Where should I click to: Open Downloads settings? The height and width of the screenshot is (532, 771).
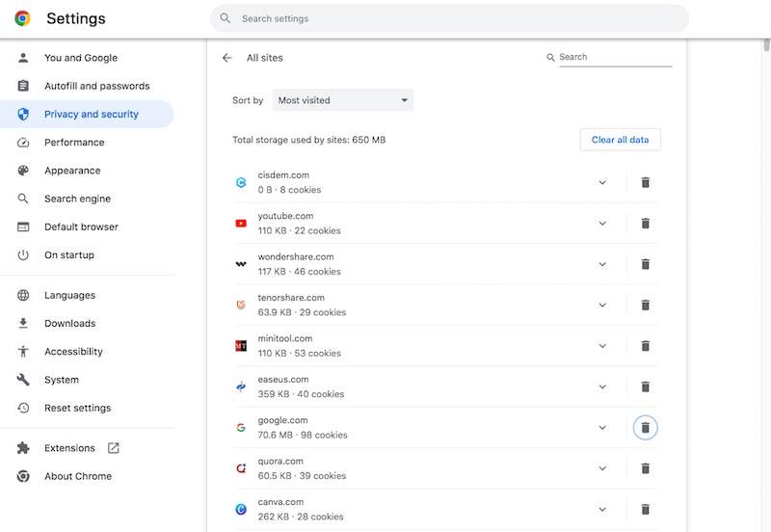point(87,323)
